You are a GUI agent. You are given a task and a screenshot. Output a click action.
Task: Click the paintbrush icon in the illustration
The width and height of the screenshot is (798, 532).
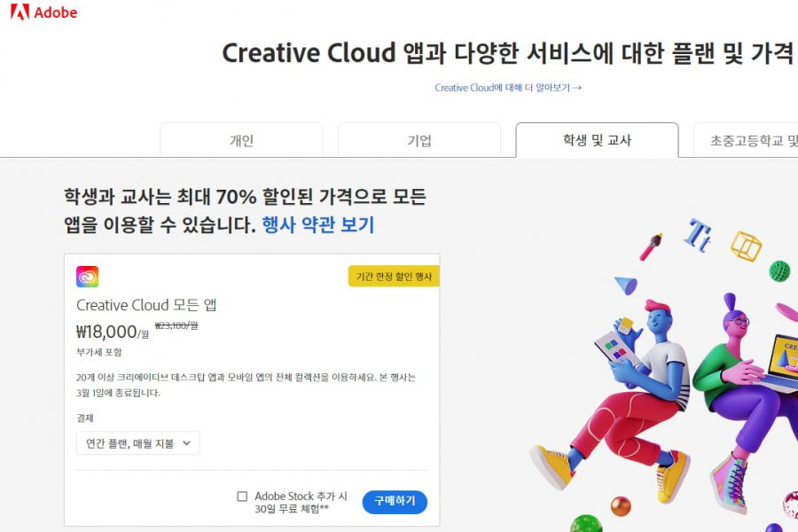[x=651, y=246]
